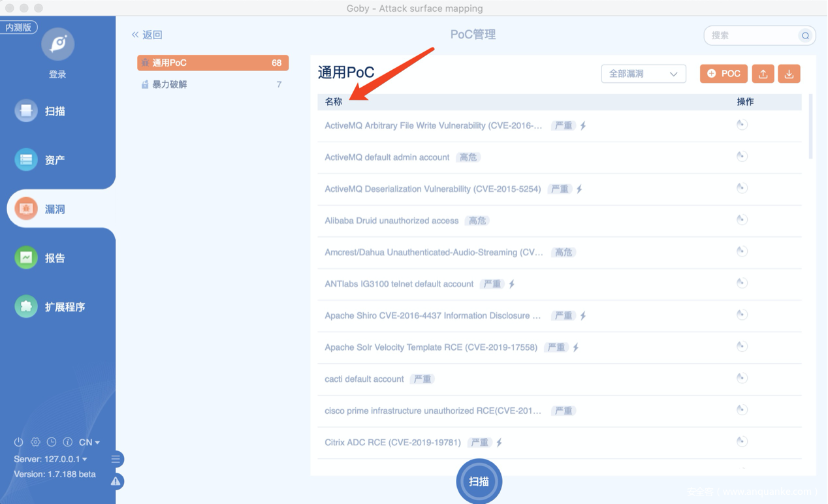
Task: Open settings with the gear icon
Action: click(35, 442)
